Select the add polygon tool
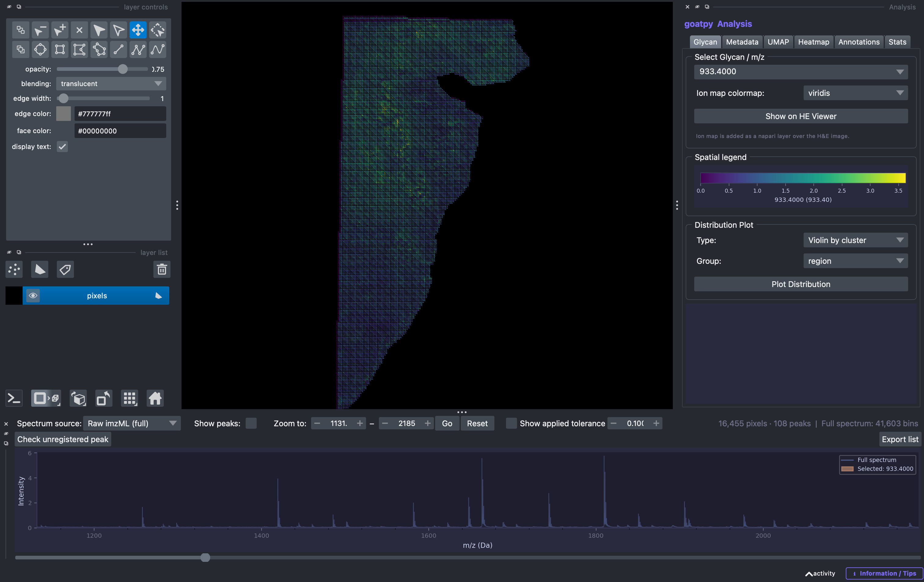The image size is (924, 582). point(79,49)
